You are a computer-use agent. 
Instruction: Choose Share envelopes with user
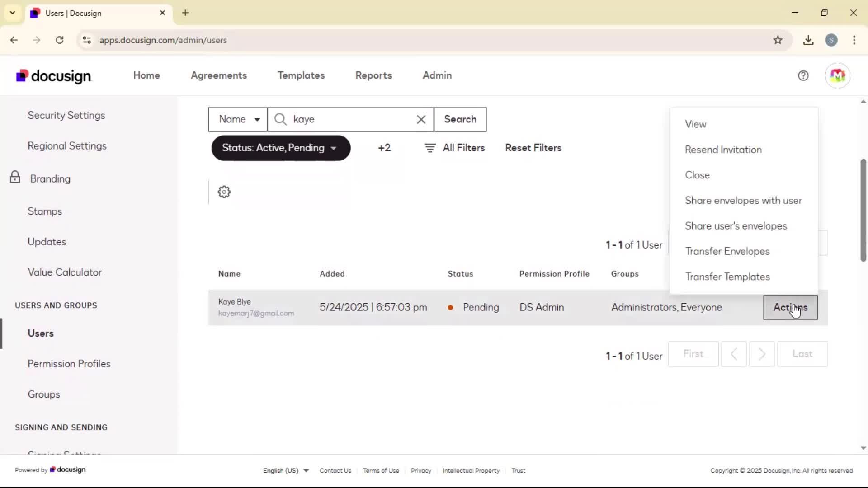[x=744, y=200]
